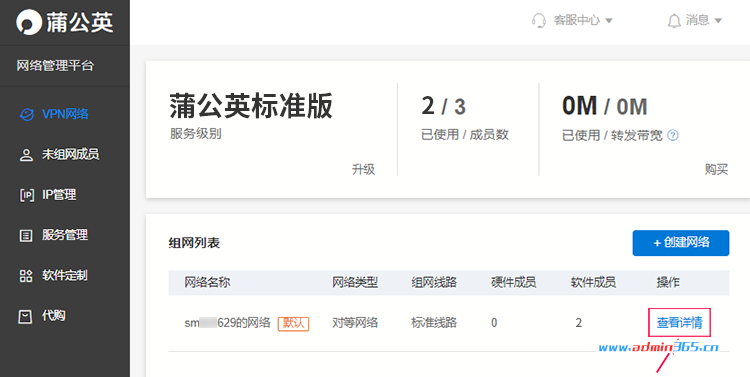Viewport: 750px width, 377px height.
Task: Click the 创建网络 button
Action: coord(681,243)
